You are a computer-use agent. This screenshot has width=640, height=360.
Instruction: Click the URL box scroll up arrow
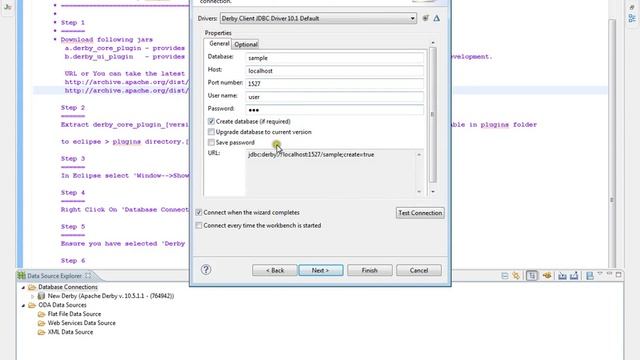click(x=419, y=155)
